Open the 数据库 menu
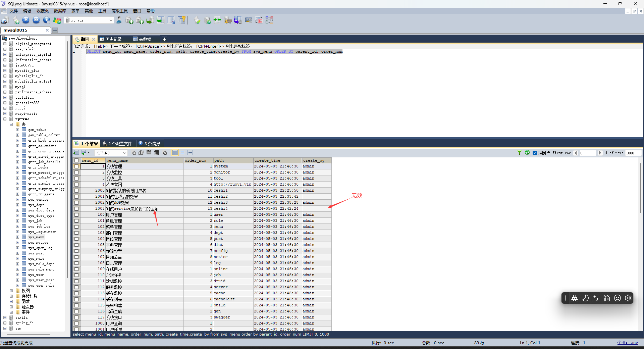 click(x=60, y=11)
